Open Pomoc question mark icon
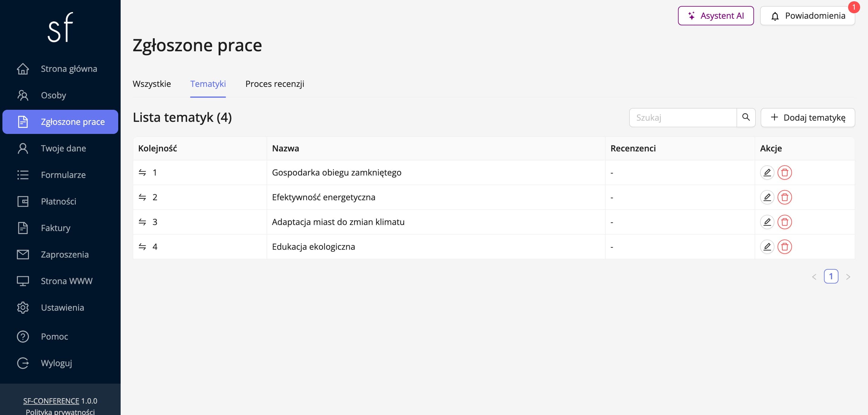Screen dimensions: 868x415 point(23,337)
